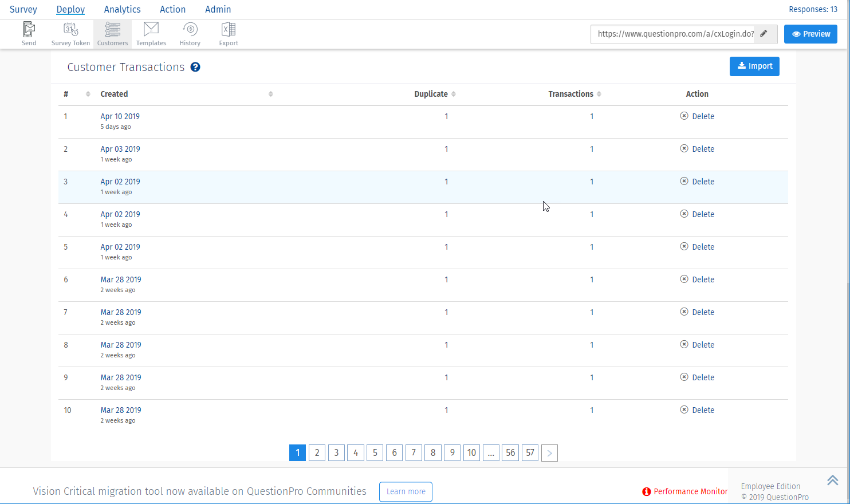
Task: Open the Templates envelope icon
Action: 151,34
